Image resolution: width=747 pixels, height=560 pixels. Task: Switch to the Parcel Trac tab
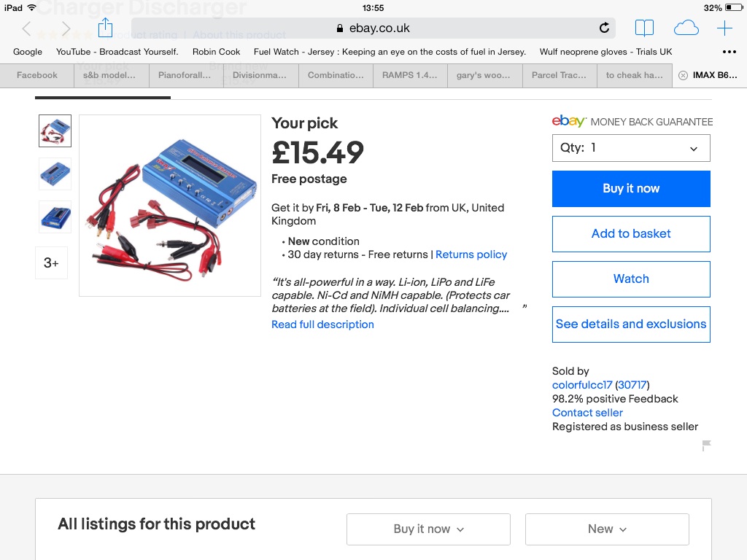click(x=559, y=75)
